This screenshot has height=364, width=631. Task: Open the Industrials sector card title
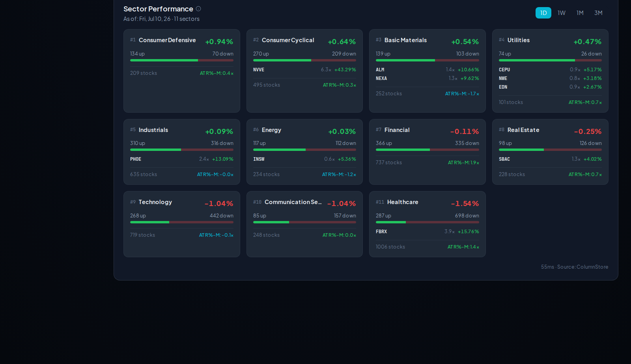(153, 130)
